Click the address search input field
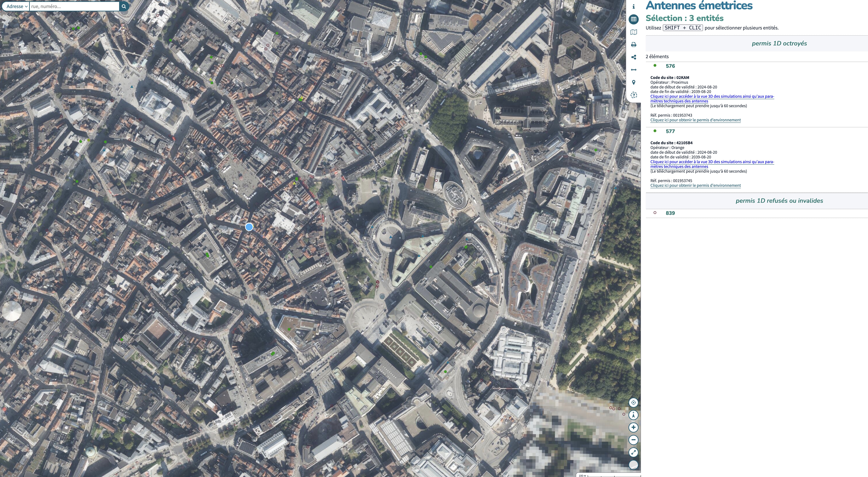 point(74,6)
